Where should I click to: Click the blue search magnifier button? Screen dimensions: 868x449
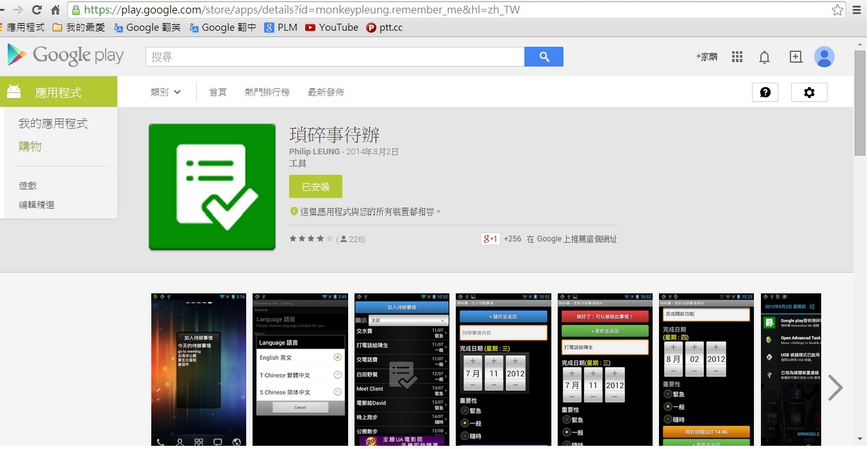pos(544,57)
